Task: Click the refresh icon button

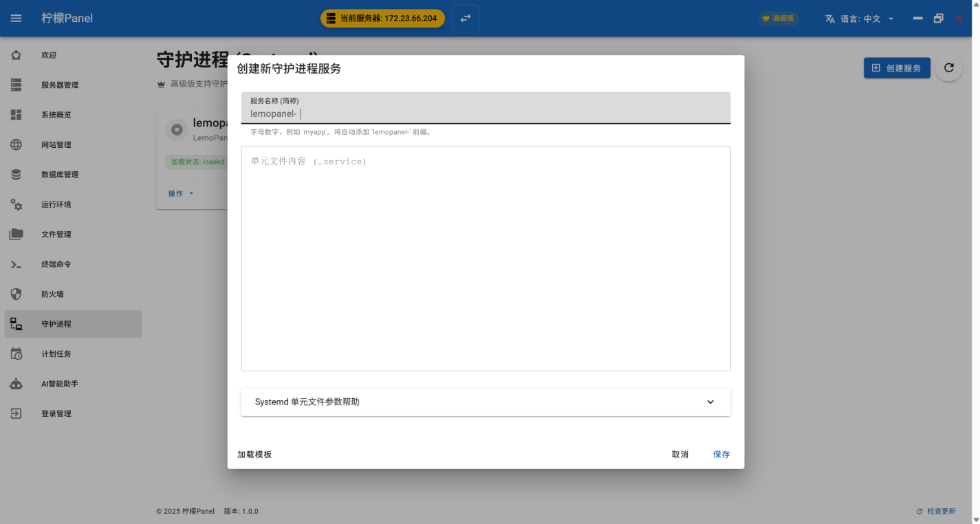Action: [949, 67]
